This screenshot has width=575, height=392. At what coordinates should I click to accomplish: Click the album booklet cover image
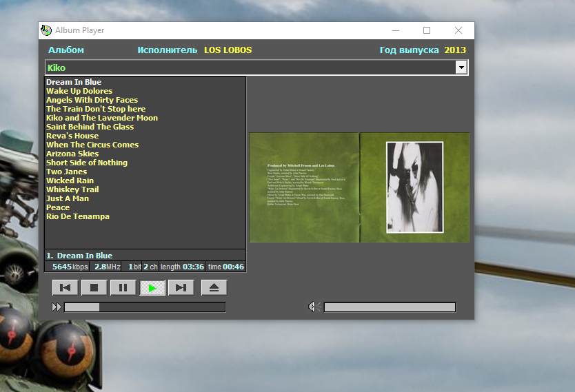(359, 187)
